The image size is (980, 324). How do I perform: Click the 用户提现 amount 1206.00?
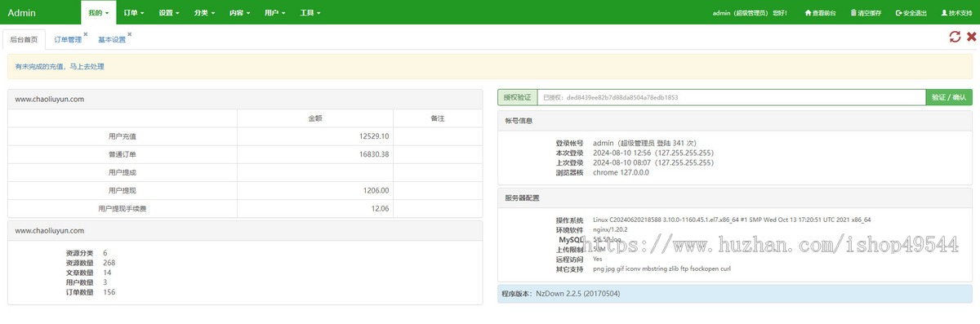coord(376,190)
